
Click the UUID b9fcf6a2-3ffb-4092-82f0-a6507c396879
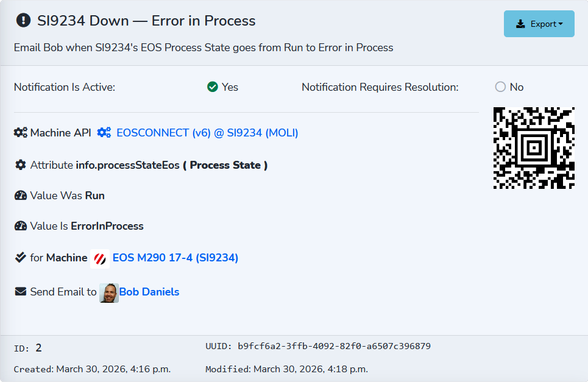(334, 346)
